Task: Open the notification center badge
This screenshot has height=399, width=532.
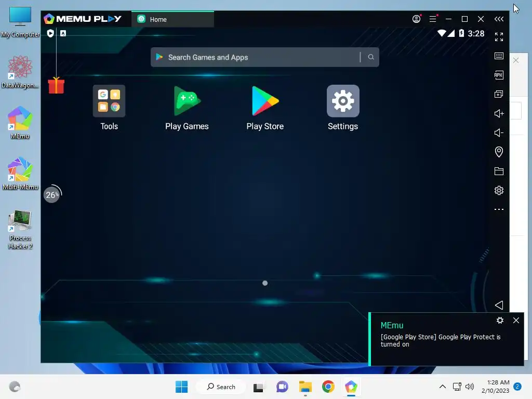Action: click(x=517, y=387)
